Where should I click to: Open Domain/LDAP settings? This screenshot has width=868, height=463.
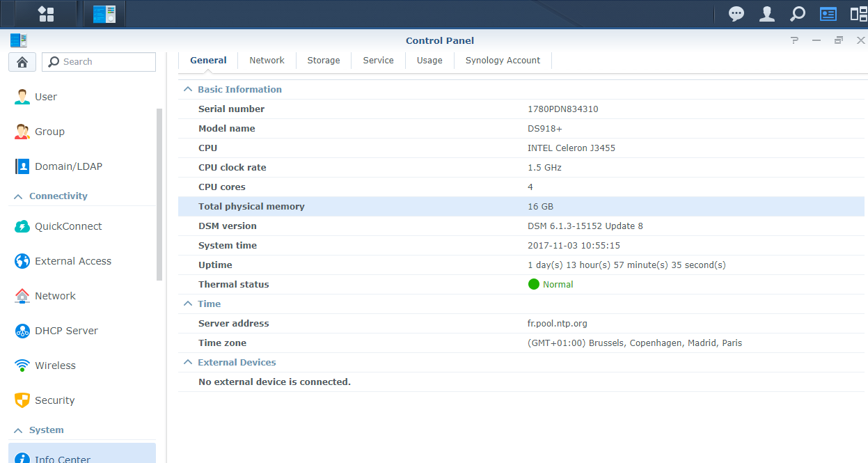pos(82,166)
